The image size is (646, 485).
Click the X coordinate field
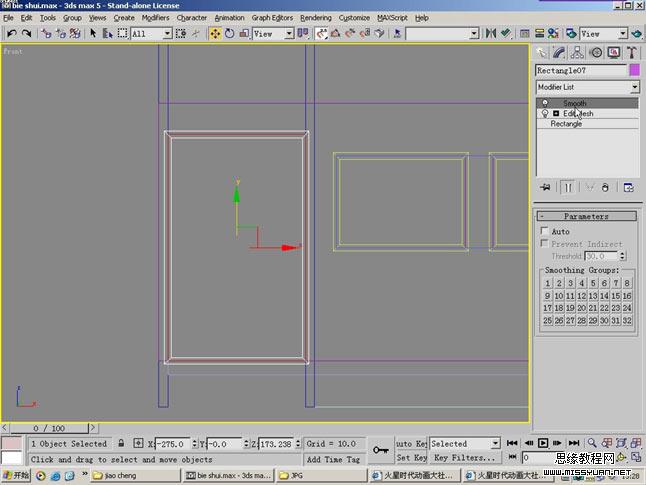(173, 444)
